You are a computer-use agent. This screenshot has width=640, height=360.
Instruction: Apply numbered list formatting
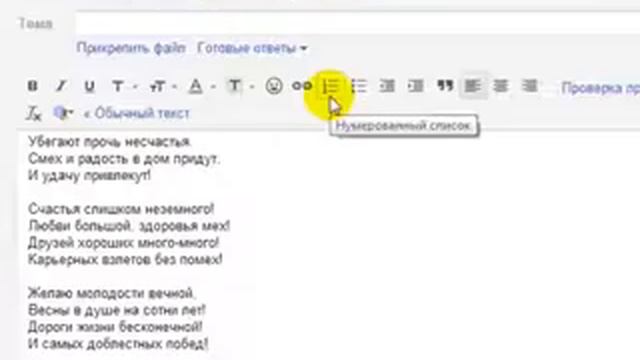tap(331, 86)
